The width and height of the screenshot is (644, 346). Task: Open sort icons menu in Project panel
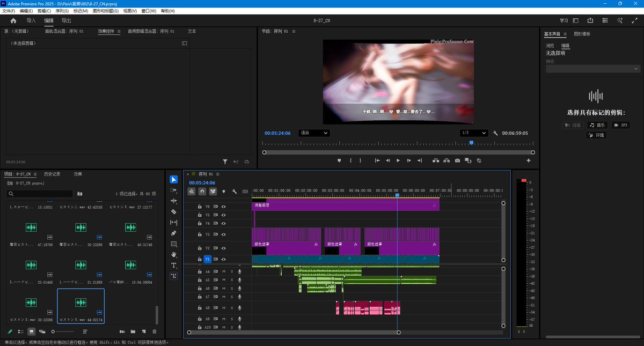click(x=85, y=332)
